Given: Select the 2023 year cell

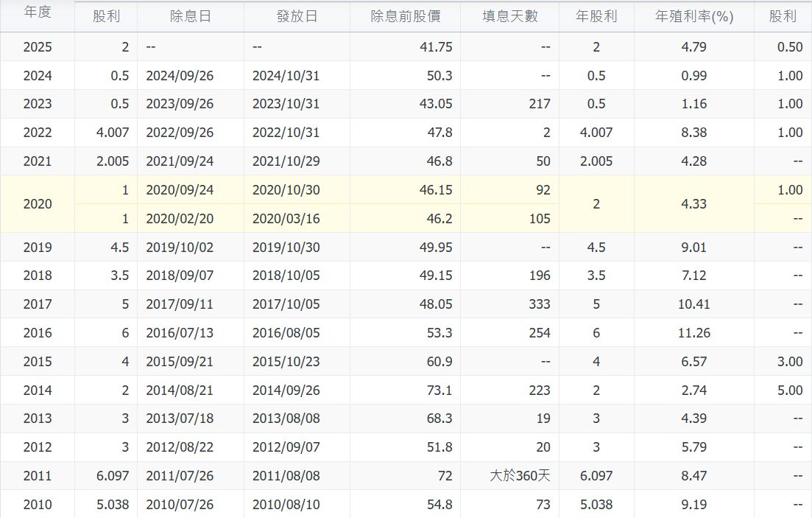Looking at the screenshot, I should point(38,104).
